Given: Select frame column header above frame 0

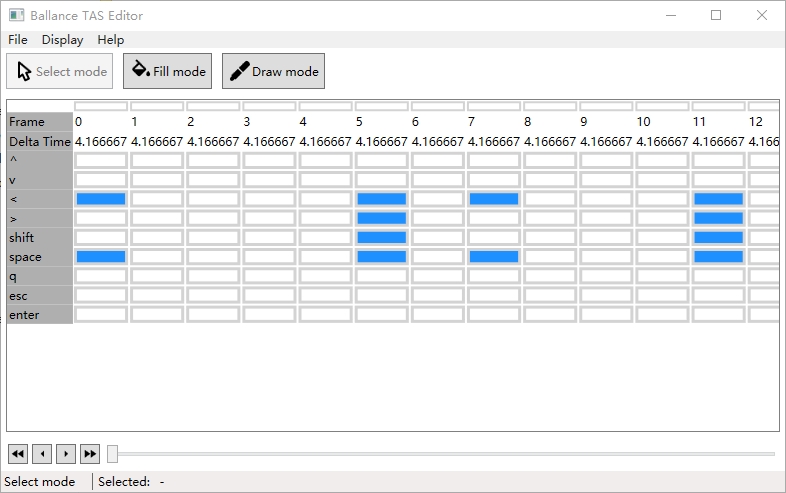Looking at the screenshot, I should 101,106.
